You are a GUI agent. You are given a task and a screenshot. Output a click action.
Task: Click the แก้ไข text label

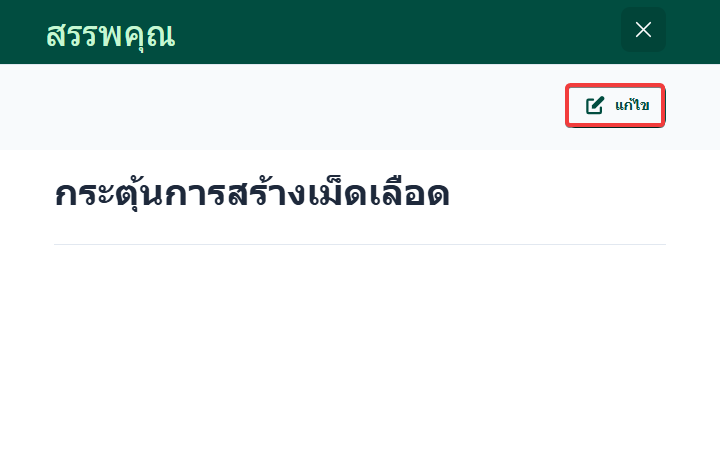point(632,105)
